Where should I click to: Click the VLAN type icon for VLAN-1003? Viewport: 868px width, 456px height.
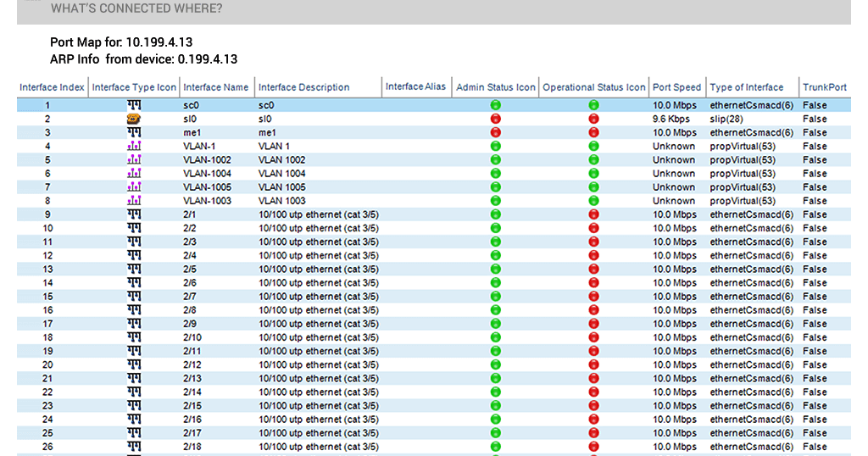point(134,201)
